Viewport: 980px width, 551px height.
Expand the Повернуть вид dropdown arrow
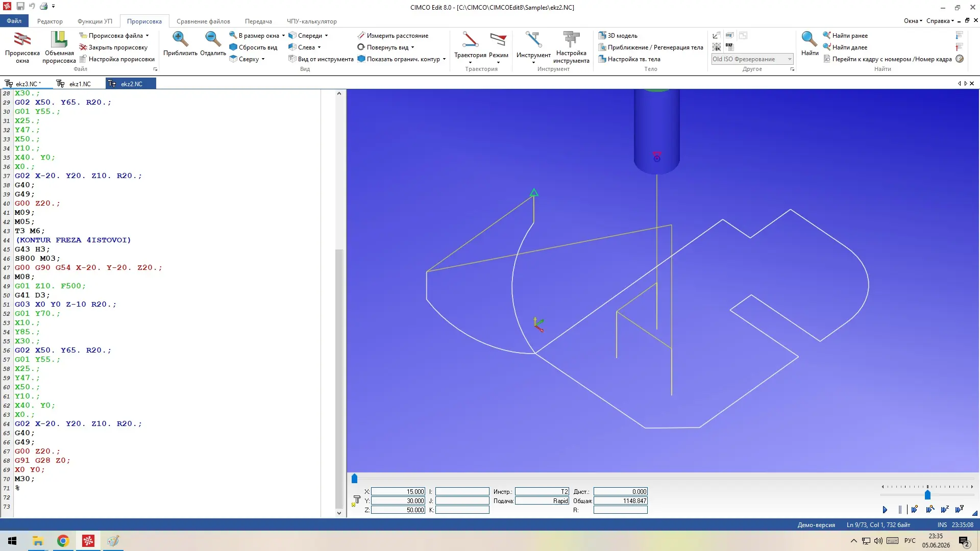tap(412, 47)
